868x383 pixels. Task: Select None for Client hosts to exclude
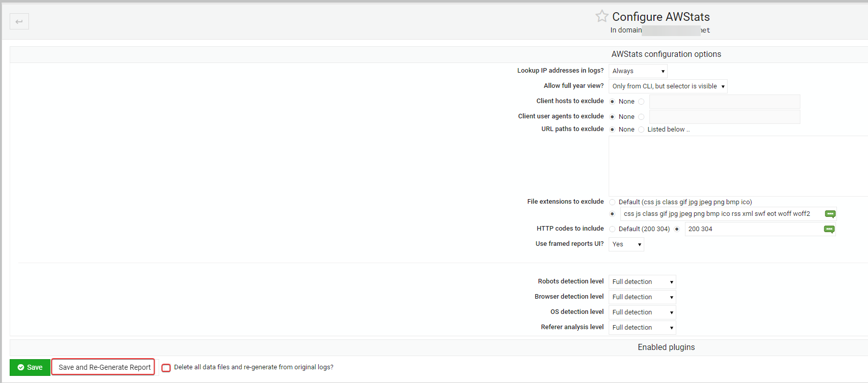[x=612, y=102]
